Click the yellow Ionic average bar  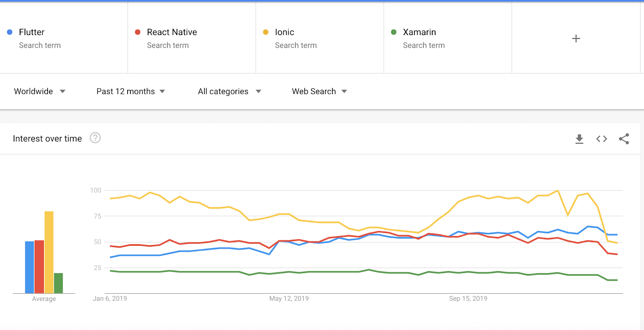(49, 252)
